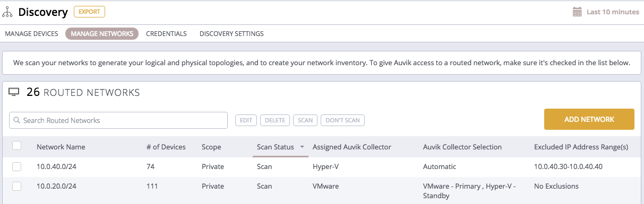Sort by the Scan Status column header

coord(275,147)
